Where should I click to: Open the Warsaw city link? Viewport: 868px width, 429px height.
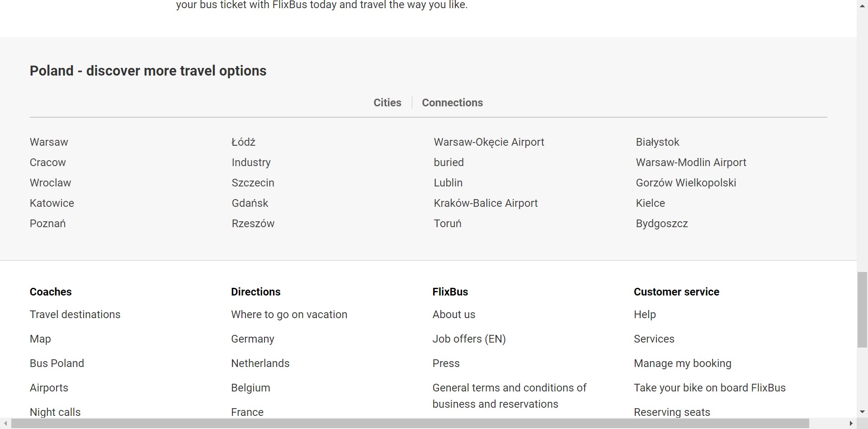49,142
